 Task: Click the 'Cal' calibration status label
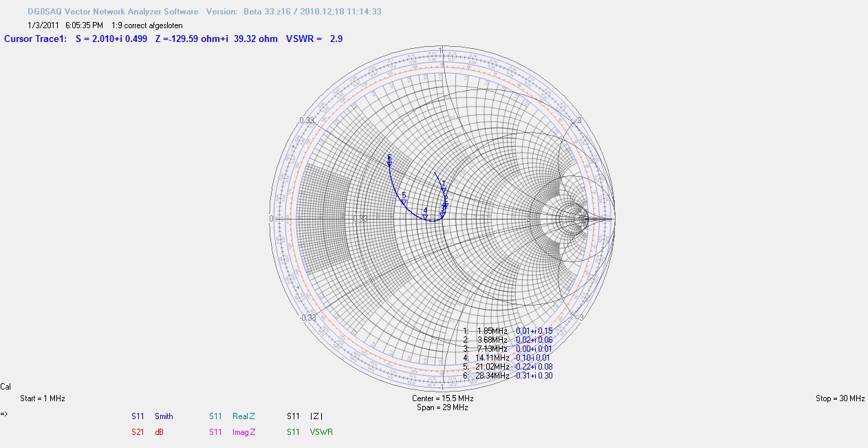[x=6, y=387]
